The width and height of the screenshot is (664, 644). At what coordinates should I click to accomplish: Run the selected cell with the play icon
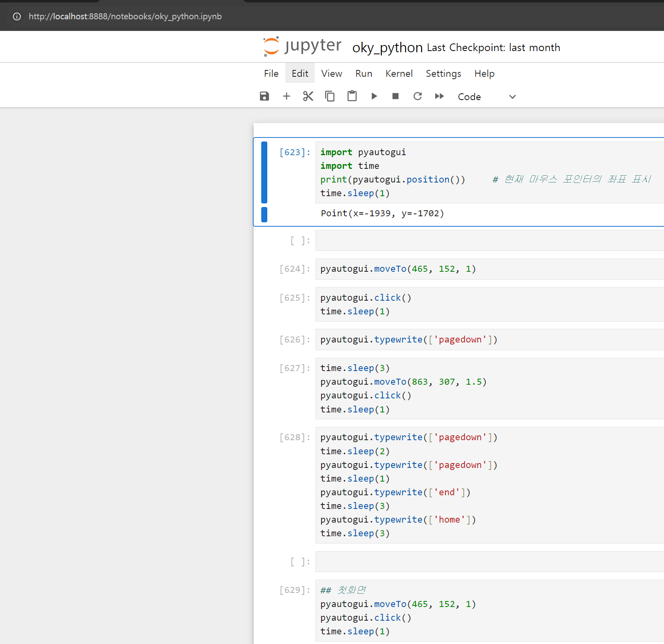pyautogui.click(x=374, y=96)
